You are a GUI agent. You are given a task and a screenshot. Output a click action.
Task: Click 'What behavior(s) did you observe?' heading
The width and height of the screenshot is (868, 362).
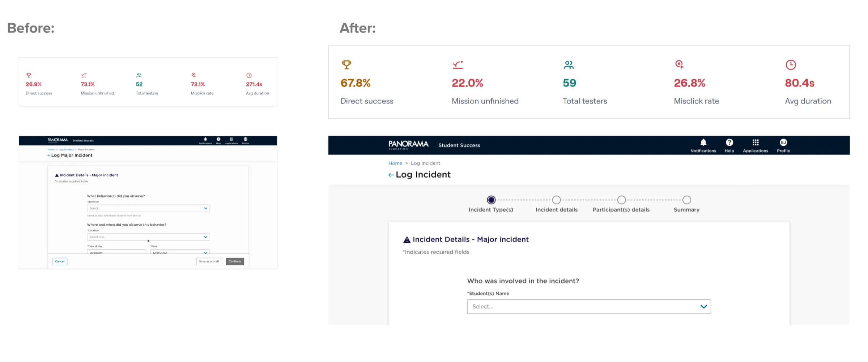(x=116, y=196)
